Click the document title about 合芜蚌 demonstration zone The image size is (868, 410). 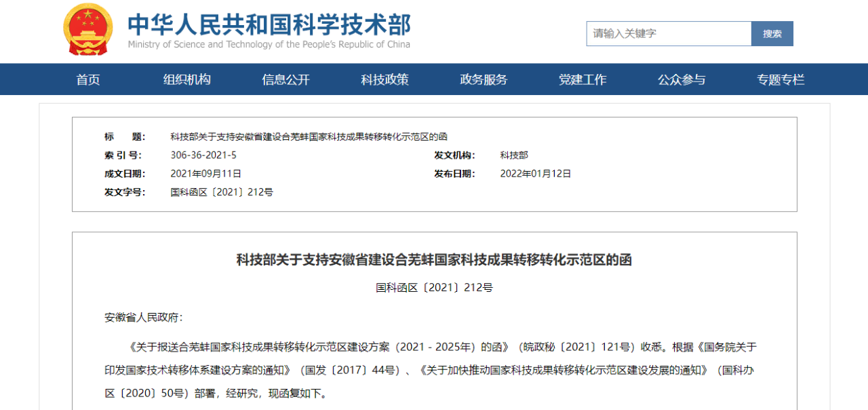tap(309, 136)
